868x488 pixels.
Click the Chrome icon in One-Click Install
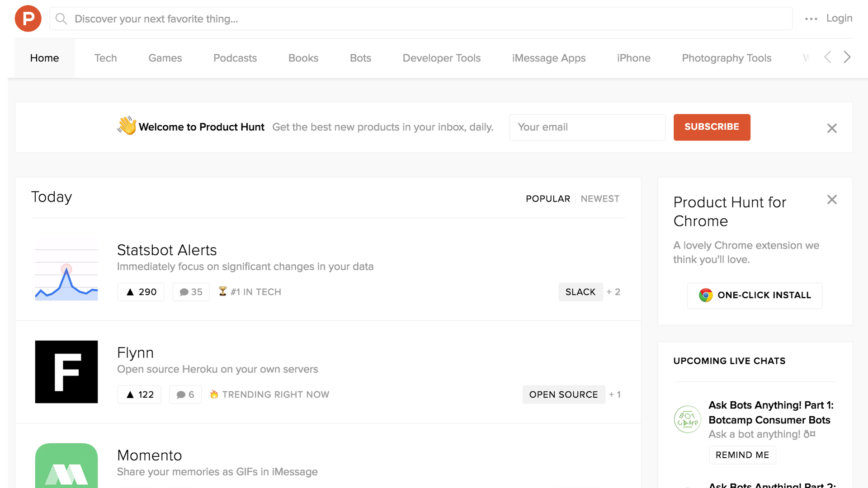(705, 295)
